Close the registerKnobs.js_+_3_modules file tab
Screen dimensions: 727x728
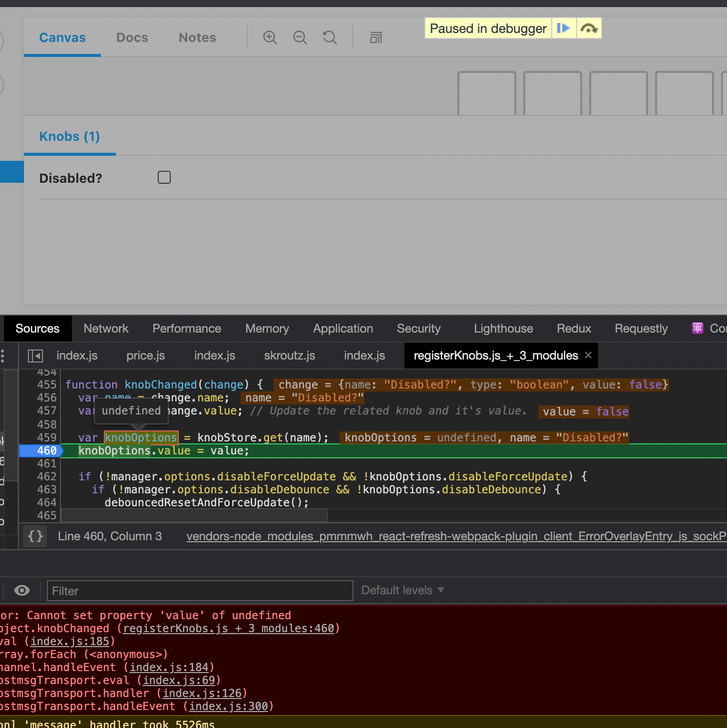click(x=588, y=355)
